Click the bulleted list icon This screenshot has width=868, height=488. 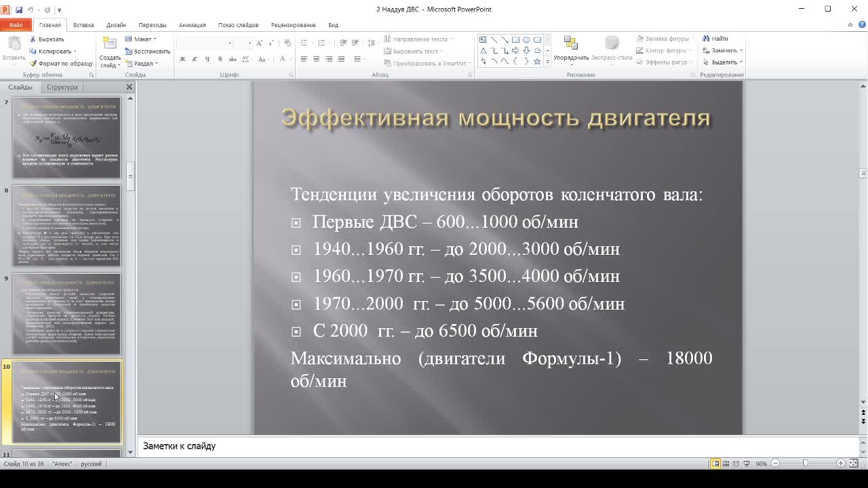305,43
